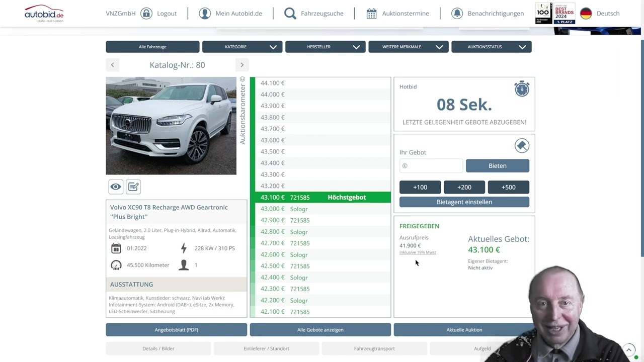Screen dimensions: 644x362
Task: Select the 43.100 € Höchstgebot row
Action: pyautogui.click(x=323, y=197)
